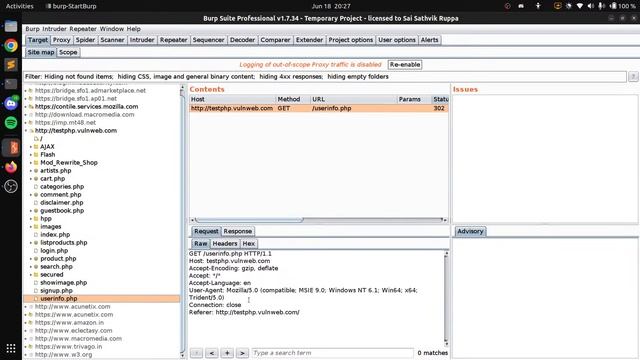Click the battery indicator in top bar
Viewport: 640px width, 360px height.
(622, 6)
